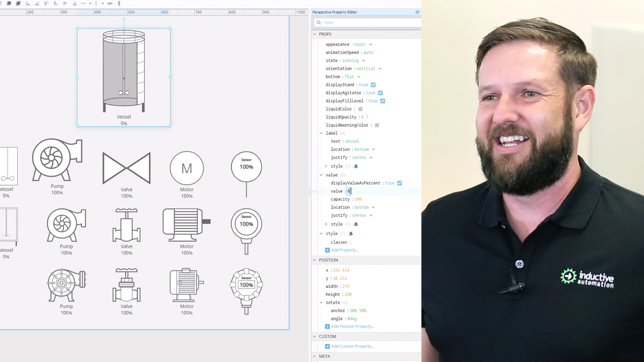Viewport: 644px width, 362px height.
Task: Expand the rotate section in Position panel
Action: click(x=322, y=302)
